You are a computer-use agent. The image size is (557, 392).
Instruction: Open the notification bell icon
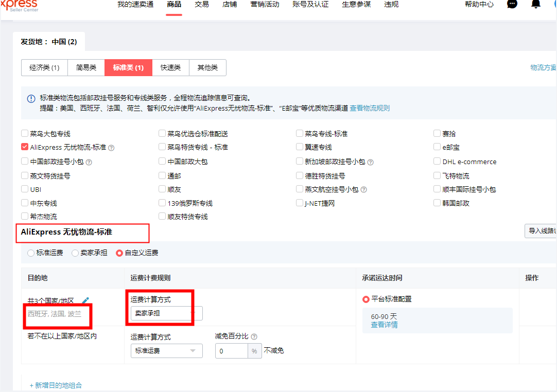(536, 4)
